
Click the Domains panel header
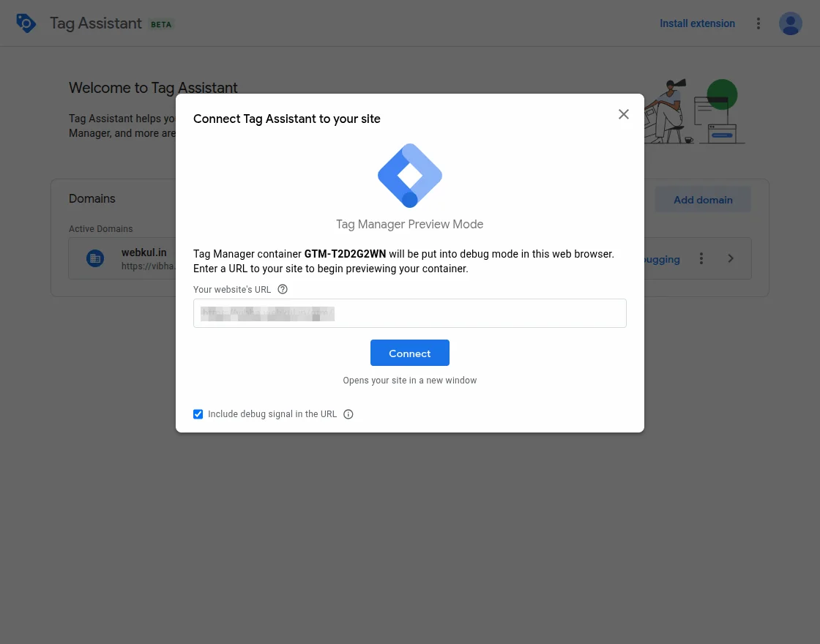(92, 198)
